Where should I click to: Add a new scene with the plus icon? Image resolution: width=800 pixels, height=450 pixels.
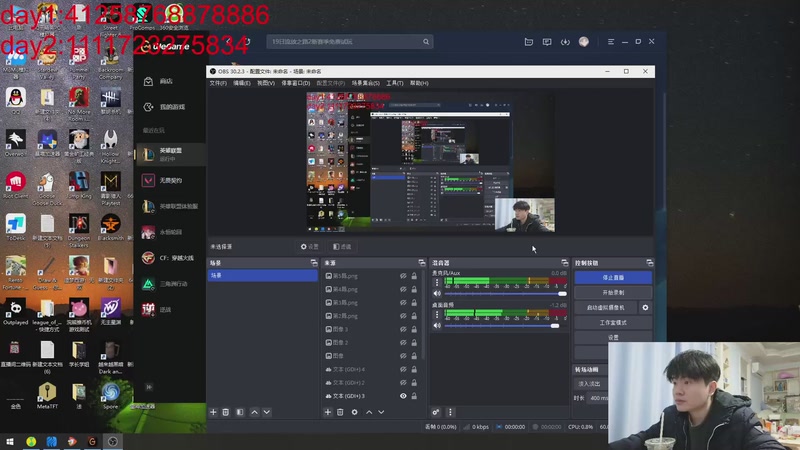(213, 412)
